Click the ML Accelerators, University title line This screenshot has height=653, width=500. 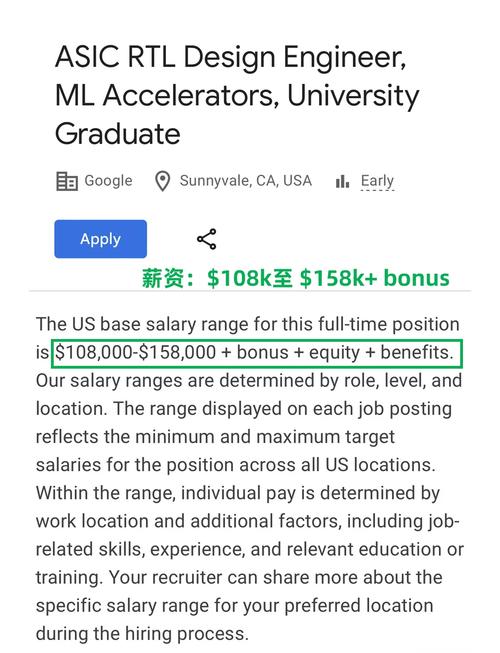237,96
